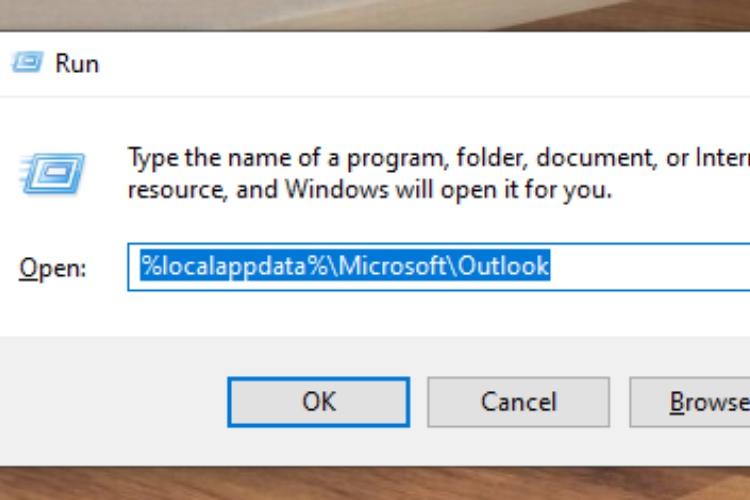Dismiss the dialog with the Cancel button

pos(518,402)
